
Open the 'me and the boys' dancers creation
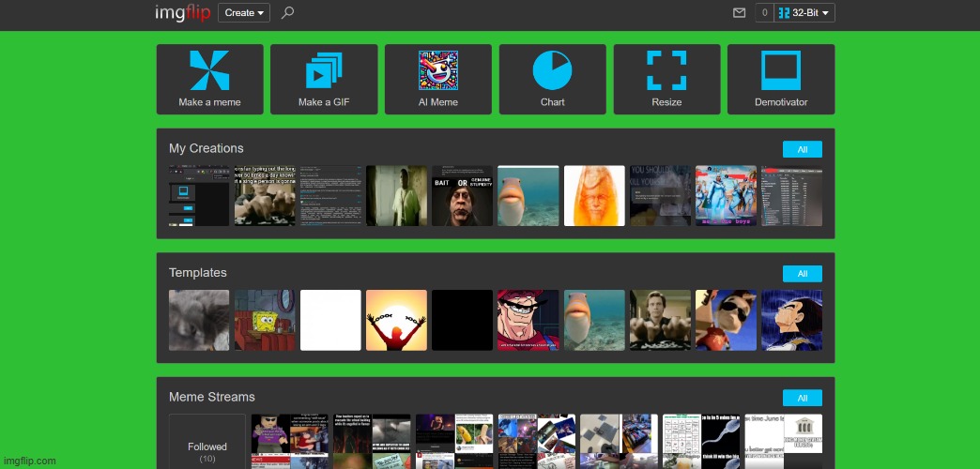pyautogui.click(x=727, y=195)
